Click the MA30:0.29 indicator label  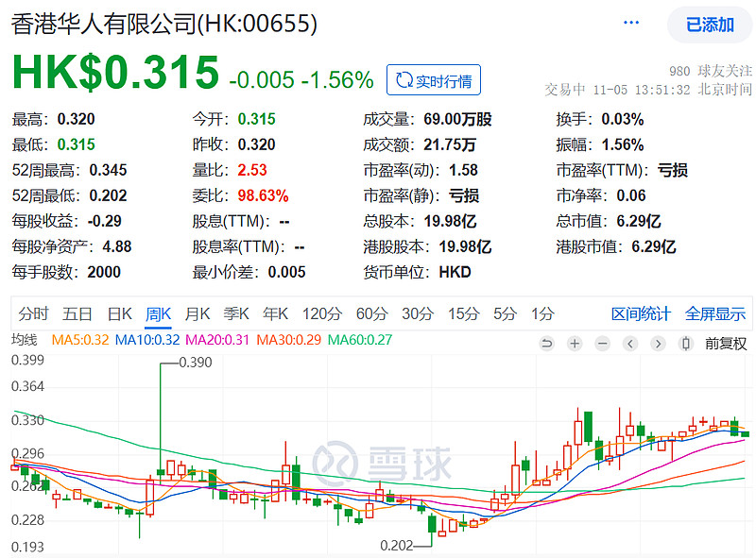tap(288, 340)
